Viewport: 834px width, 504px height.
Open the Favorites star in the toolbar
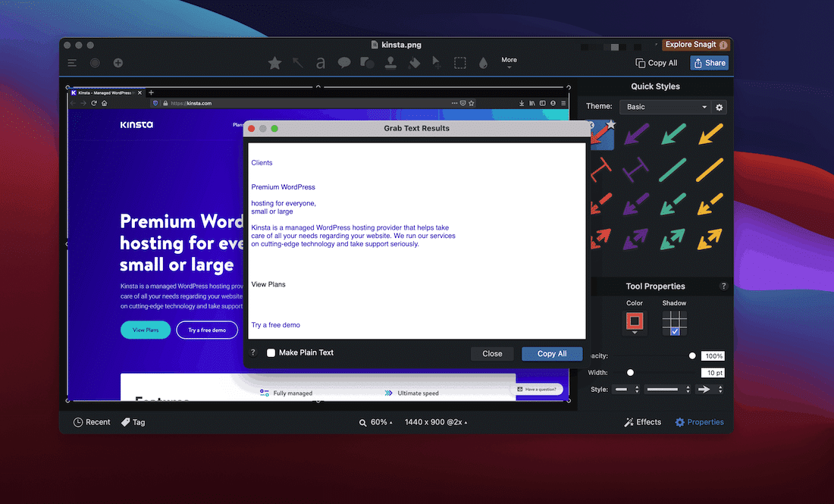[274, 63]
